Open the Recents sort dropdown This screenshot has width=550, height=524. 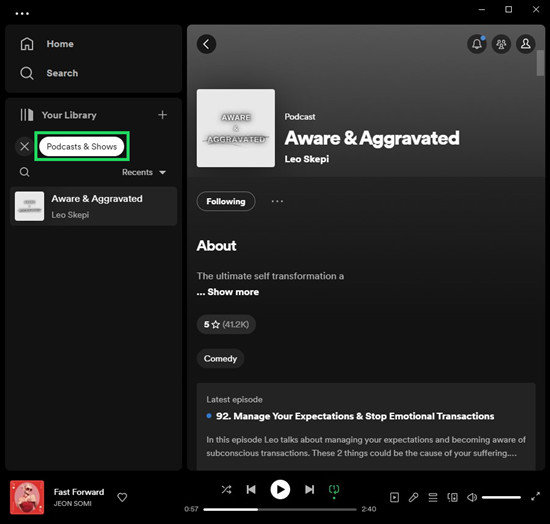(144, 172)
